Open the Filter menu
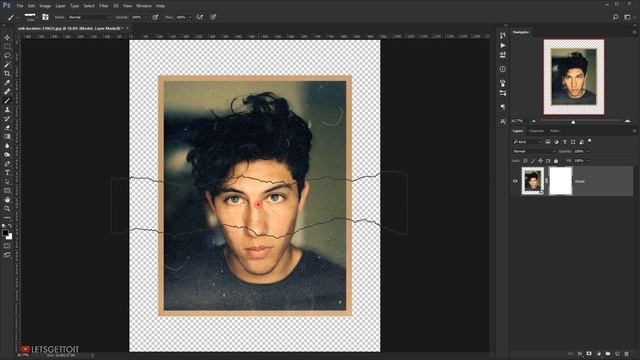 pos(104,6)
